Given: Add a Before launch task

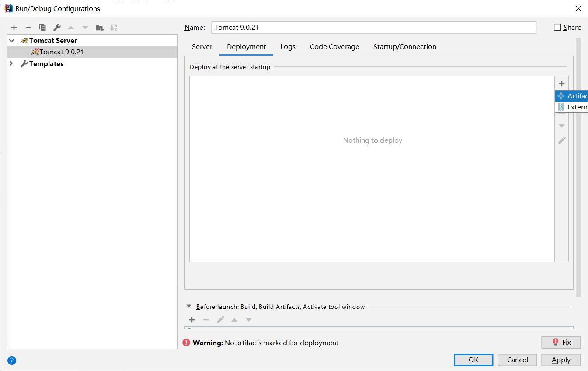Looking at the screenshot, I should tap(192, 320).
